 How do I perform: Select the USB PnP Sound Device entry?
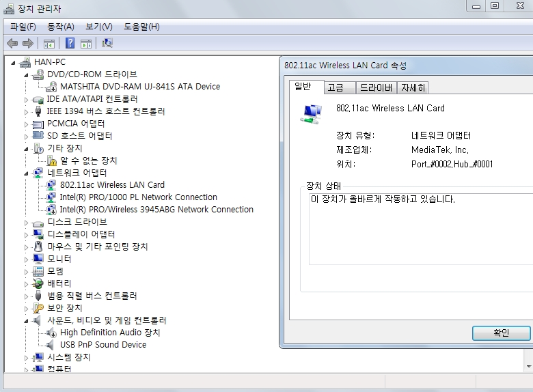103,345
